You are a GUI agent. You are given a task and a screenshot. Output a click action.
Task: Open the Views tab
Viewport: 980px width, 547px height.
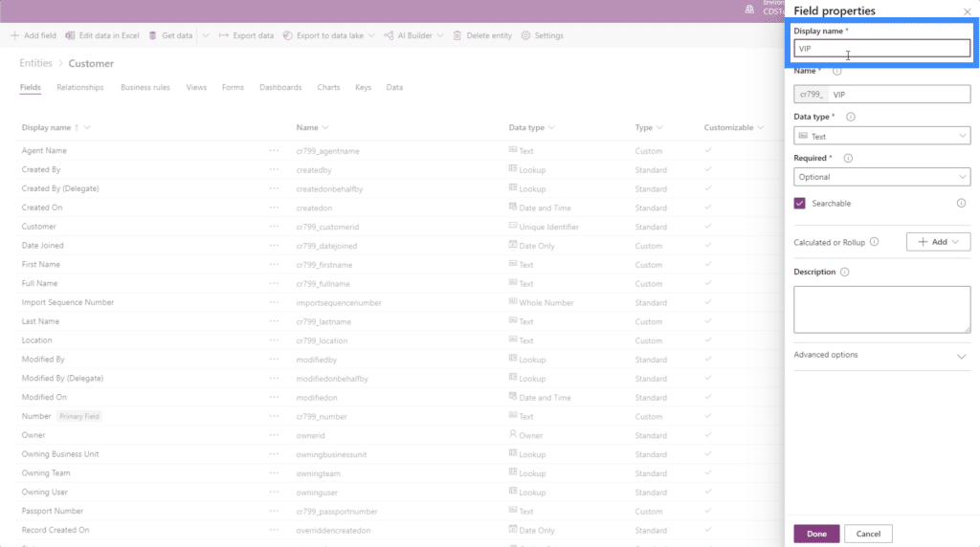coord(196,87)
